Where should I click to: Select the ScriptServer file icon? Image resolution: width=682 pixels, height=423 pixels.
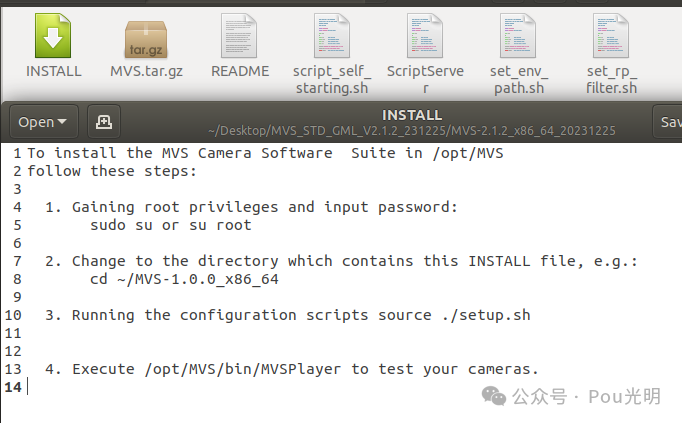click(425, 36)
